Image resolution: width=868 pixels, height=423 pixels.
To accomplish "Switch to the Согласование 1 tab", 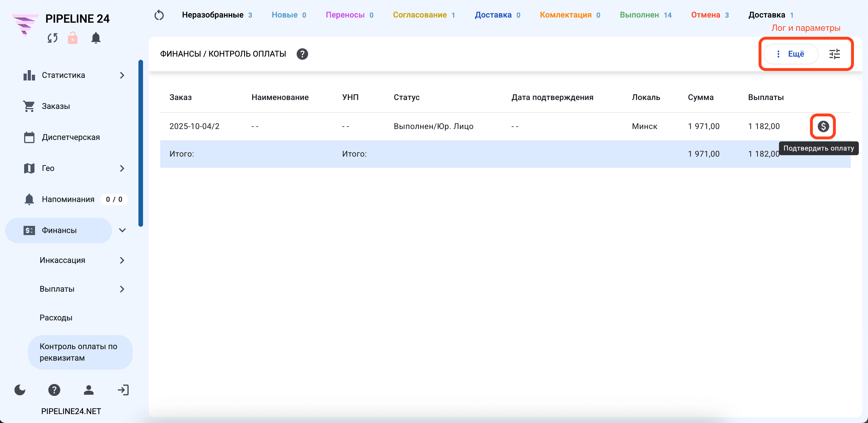I will click(x=424, y=15).
